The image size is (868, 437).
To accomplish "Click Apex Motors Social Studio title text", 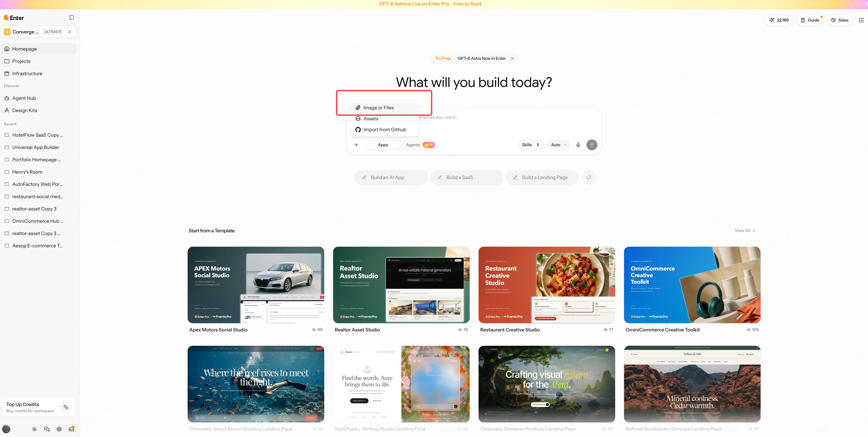I will click(218, 330).
